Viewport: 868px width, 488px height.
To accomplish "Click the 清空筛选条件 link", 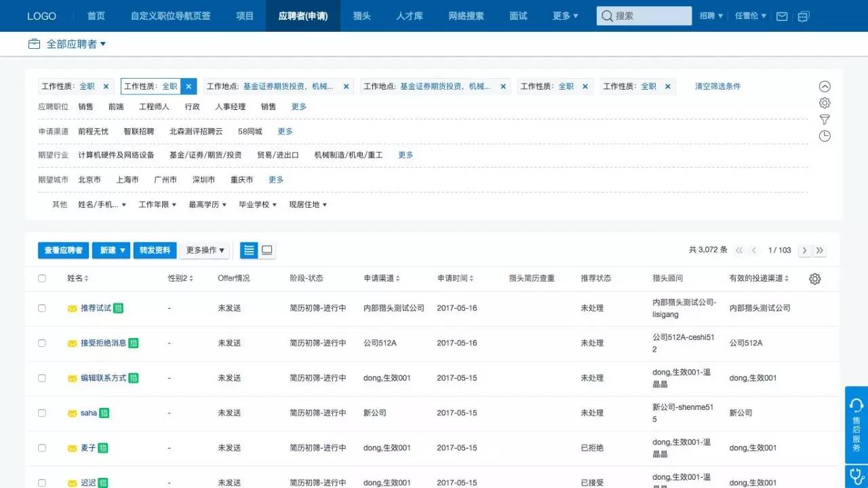I will coord(717,86).
